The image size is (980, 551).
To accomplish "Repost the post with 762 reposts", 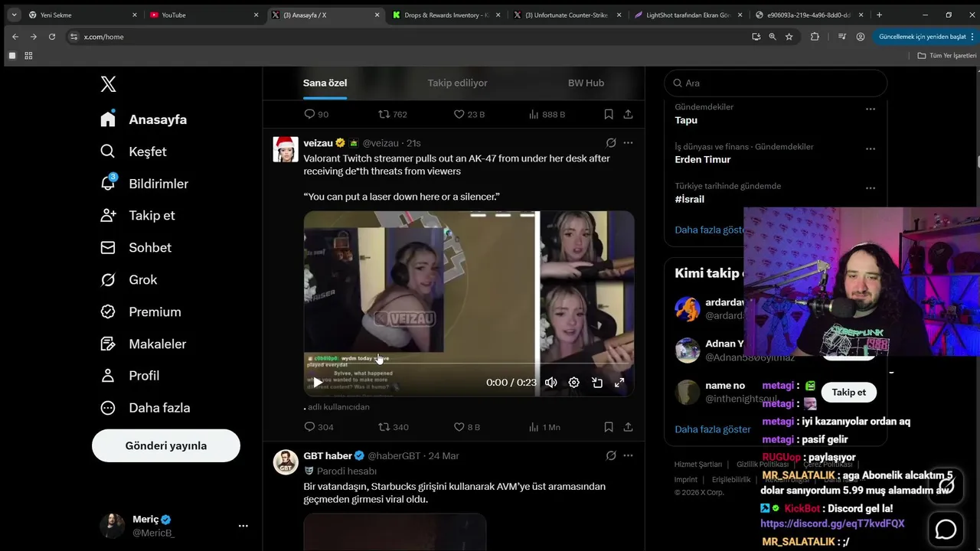I will [393, 114].
